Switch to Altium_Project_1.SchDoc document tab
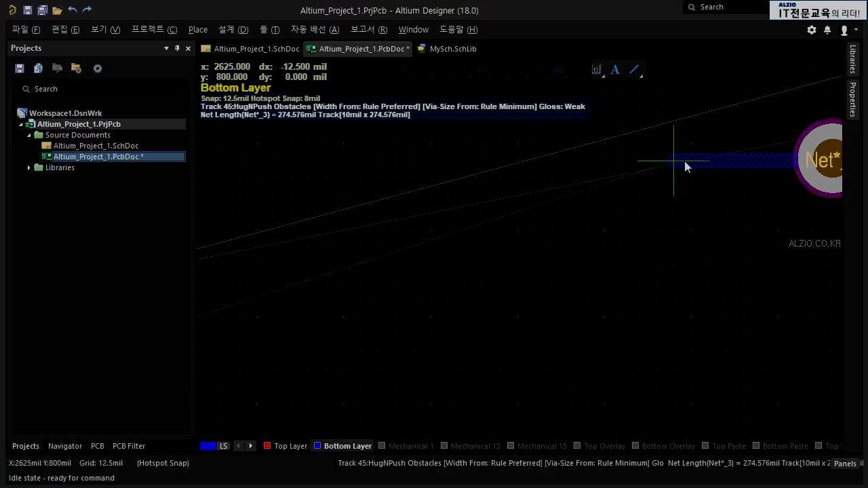 (250, 49)
